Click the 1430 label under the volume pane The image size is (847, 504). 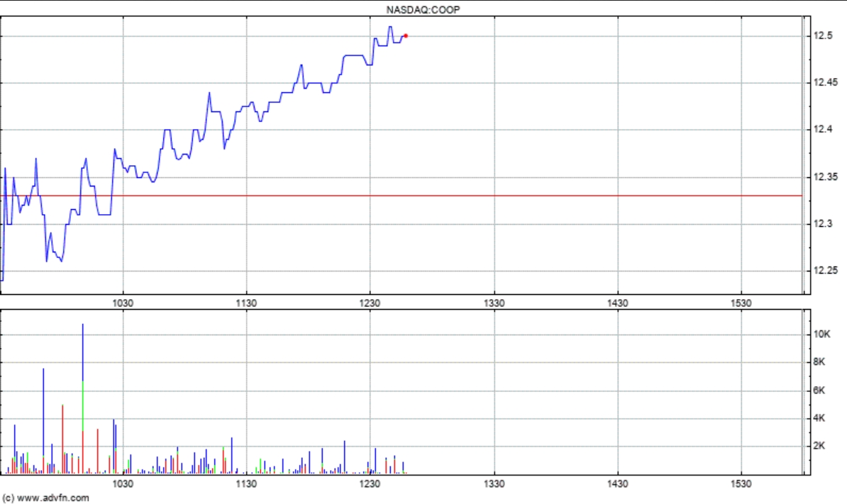pyautogui.click(x=619, y=482)
